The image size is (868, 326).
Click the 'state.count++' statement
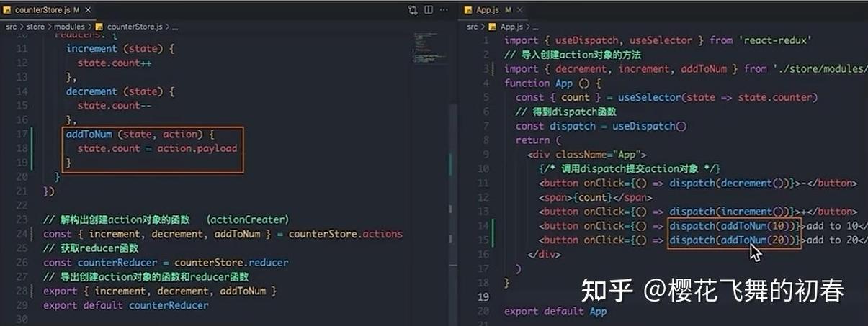tap(115, 63)
